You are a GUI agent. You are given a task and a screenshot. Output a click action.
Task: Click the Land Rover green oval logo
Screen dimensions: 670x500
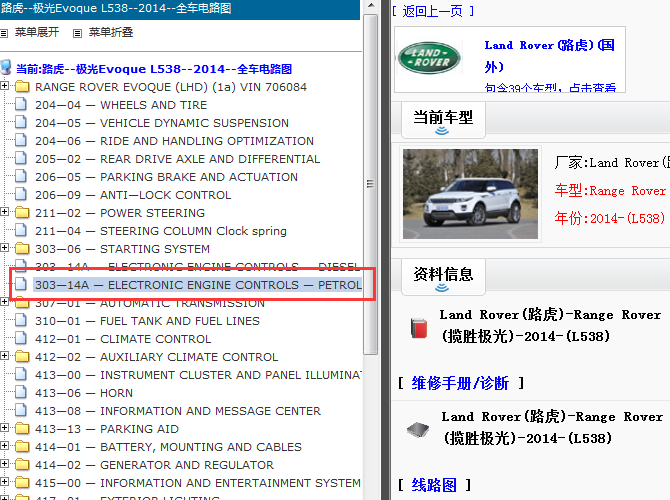(x=429, y=58)
